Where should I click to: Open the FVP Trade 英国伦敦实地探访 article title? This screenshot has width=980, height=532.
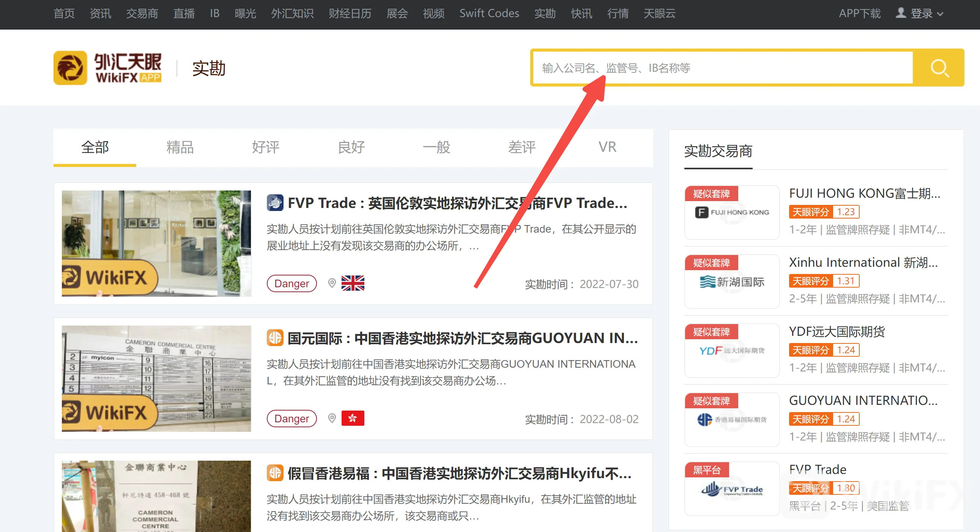coord(458,203)
